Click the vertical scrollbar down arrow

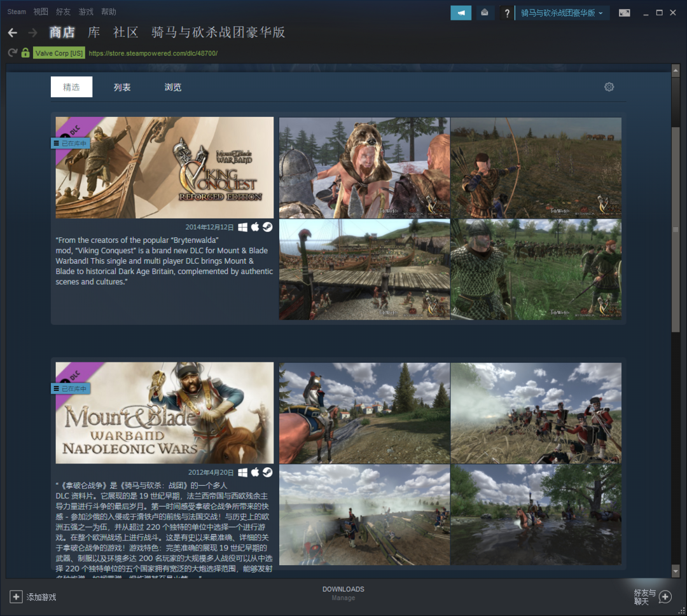coord(676,572)
